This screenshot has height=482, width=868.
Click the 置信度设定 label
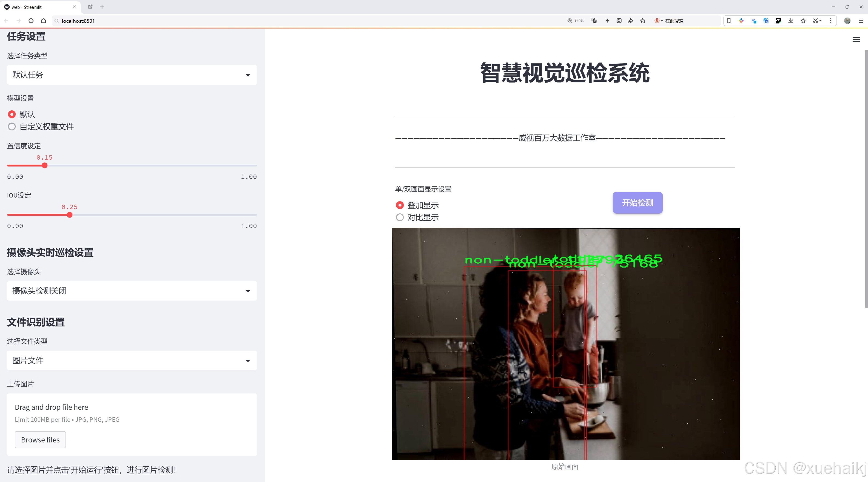[x=24, y=146]
